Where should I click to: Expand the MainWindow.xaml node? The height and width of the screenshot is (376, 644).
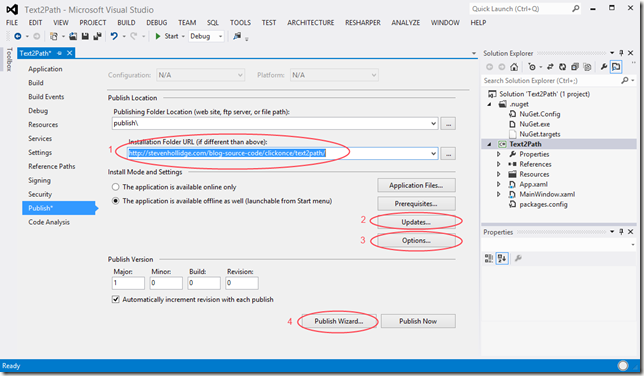(x=499, y=194)
